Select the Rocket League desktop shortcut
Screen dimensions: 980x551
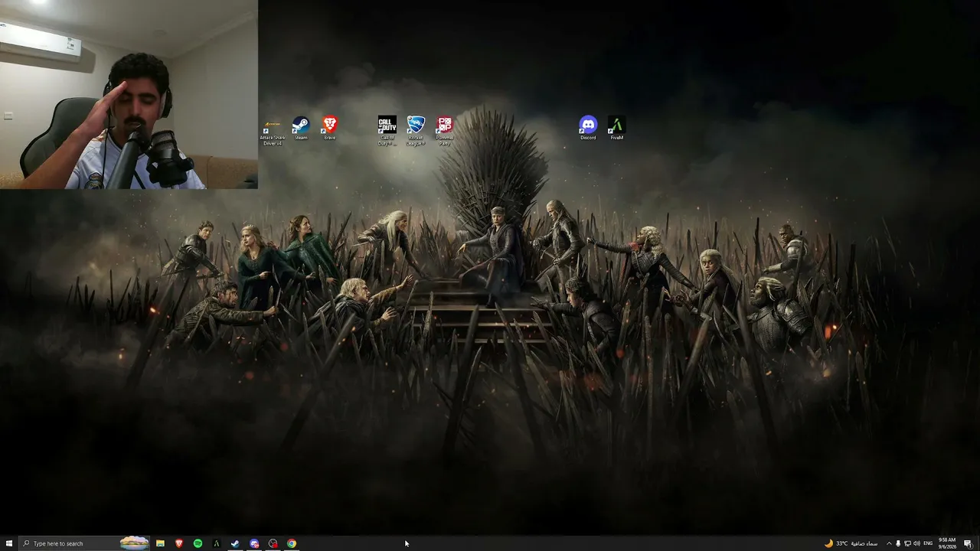coord(416,131)
